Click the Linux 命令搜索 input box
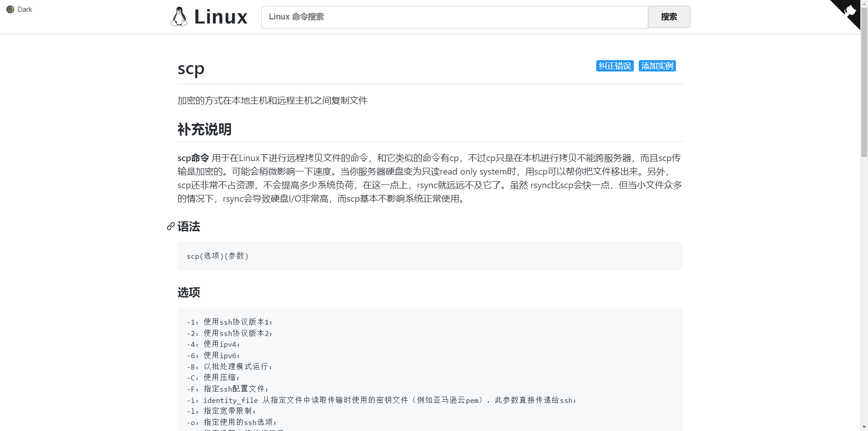This screenshot has height=431, width=868. [x=454, y=17]
